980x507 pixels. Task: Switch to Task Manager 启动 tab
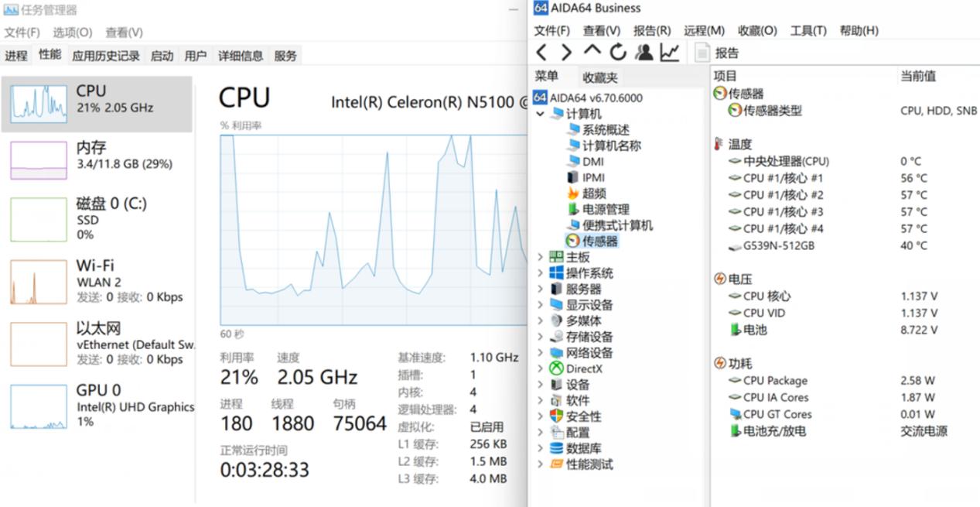point(162,56)
